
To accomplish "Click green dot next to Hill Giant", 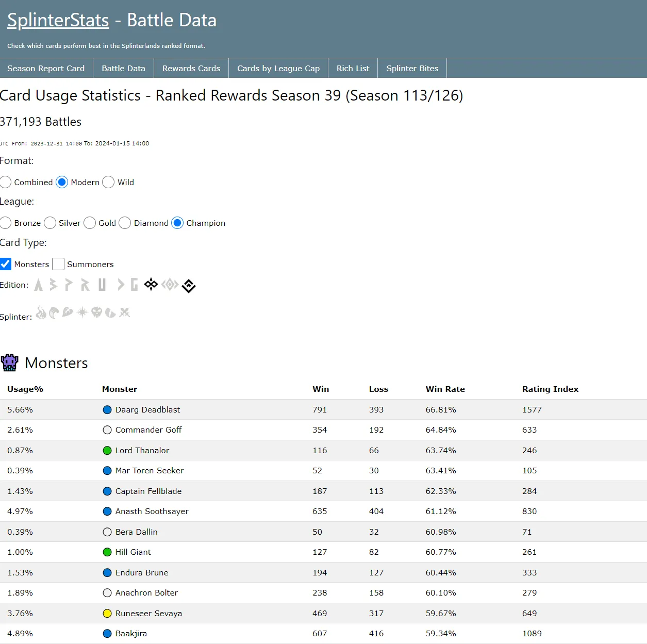I will pyautogui.click(x=107, y=552).
